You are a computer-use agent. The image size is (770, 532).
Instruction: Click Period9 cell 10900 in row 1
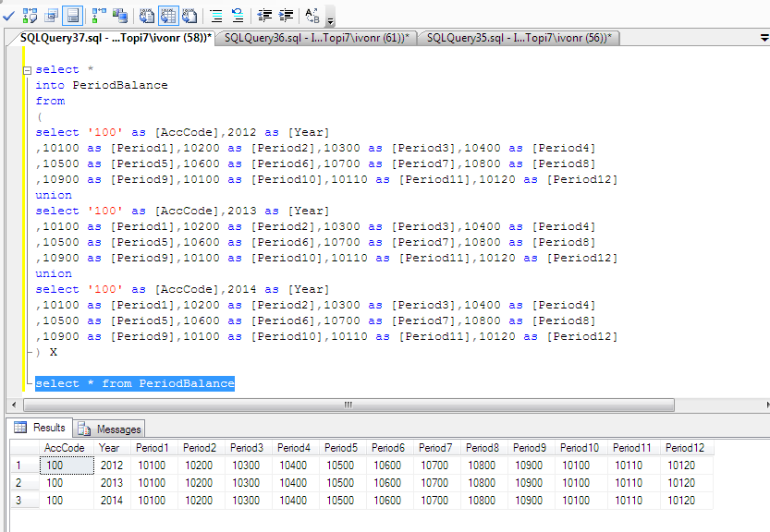pyautogui.click(x=532, y=465)
